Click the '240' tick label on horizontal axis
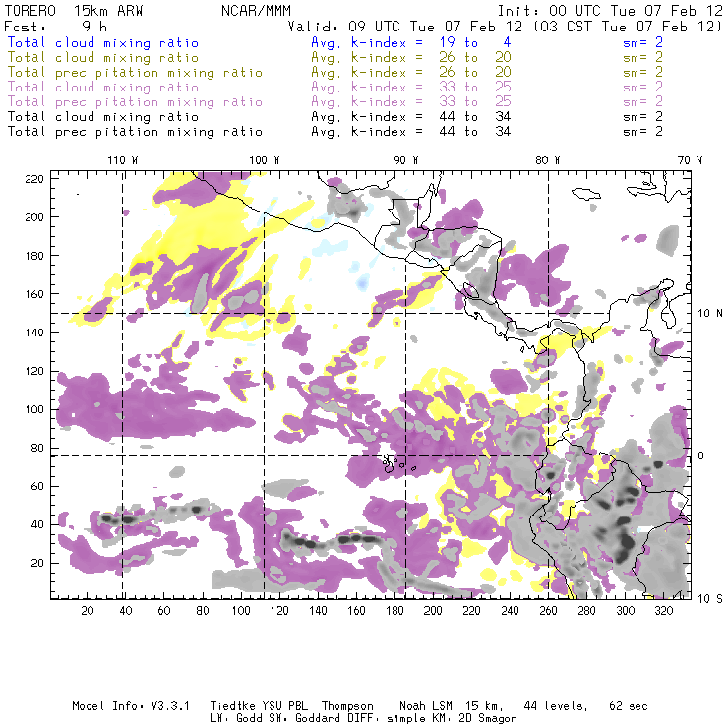Image resolution: width=728 pixels, height=728 pixels. coord(510,611)
